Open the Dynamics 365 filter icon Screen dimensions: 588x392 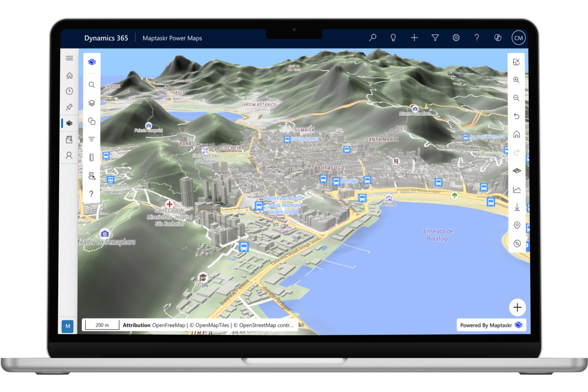pyautogui.click(x=435, y=38)
